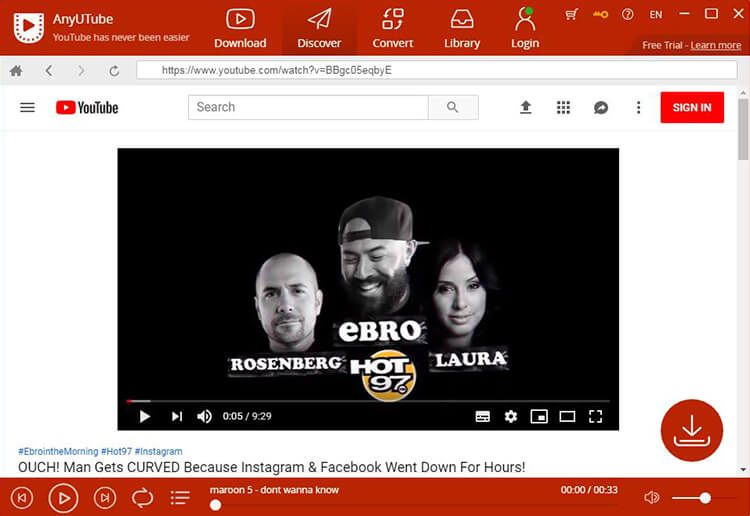
Task: Mute the YouTube video volume
Action: pos(204,416)
